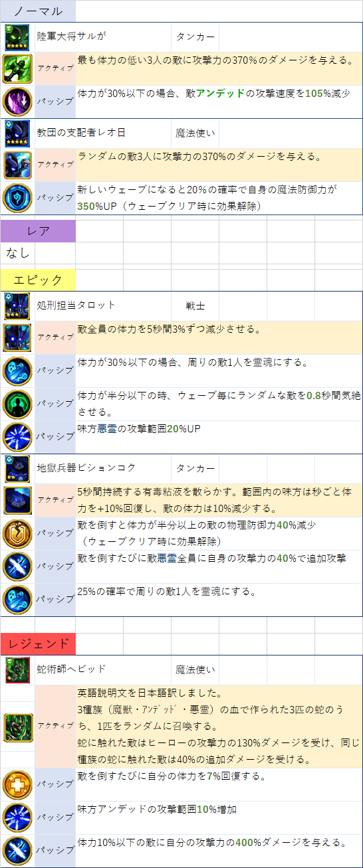The image size is (363, 868).
Task: Click blue shield passive skill icon of レオ日
Action: (17, 198)
